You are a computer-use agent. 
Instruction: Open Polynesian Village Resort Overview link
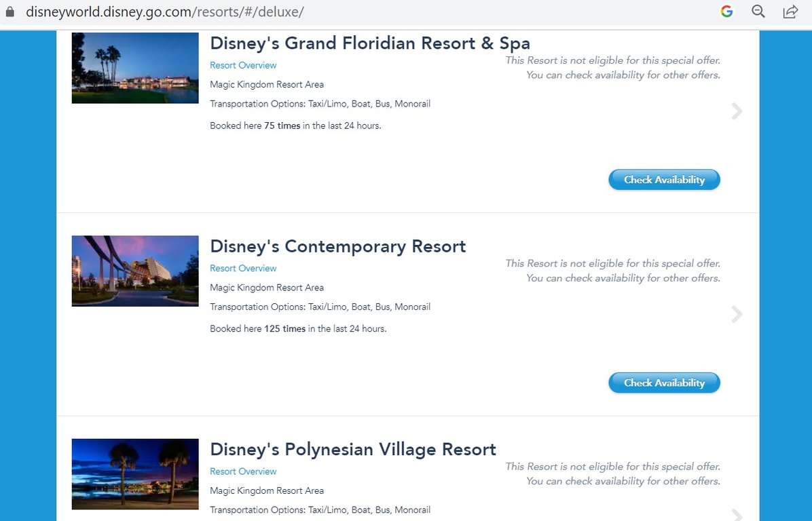(243, 471)
